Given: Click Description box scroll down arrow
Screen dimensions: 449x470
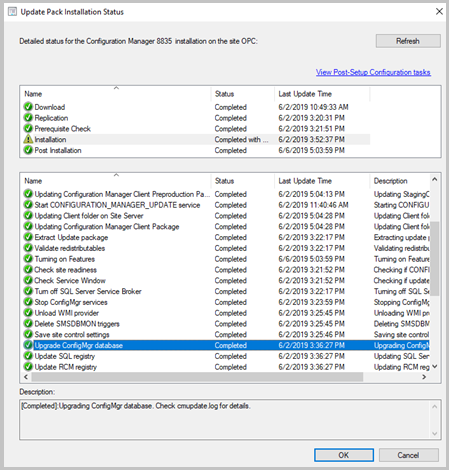Looking at the screenshot, I should tap(434, 433).
